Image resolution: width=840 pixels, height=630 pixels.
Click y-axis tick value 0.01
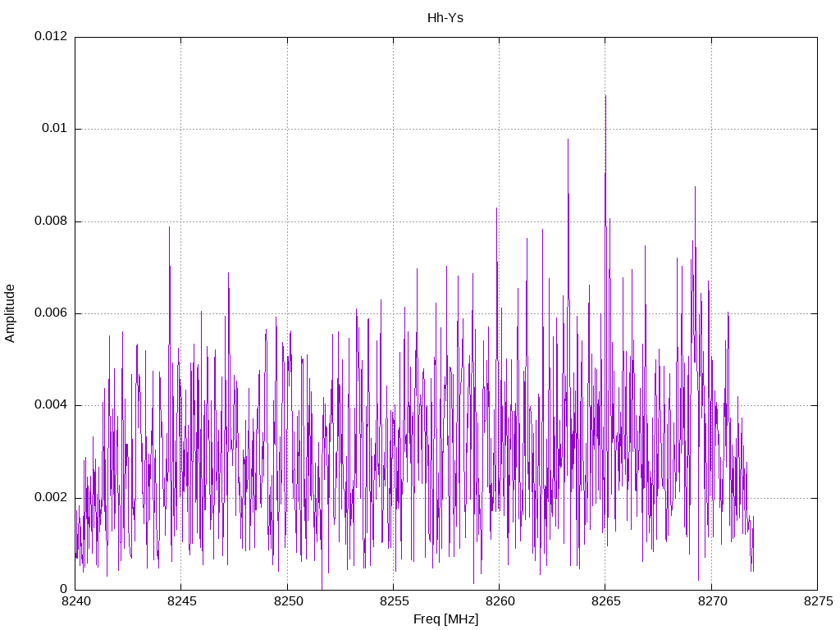tap(55, 129)
